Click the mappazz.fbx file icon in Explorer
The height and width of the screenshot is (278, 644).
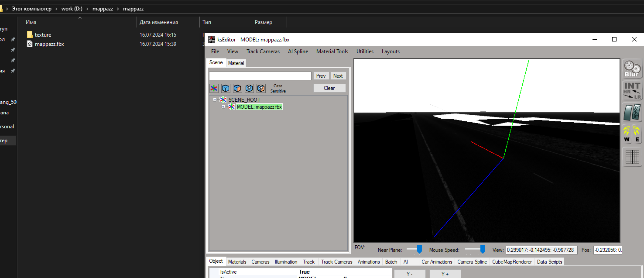point(30,44)
